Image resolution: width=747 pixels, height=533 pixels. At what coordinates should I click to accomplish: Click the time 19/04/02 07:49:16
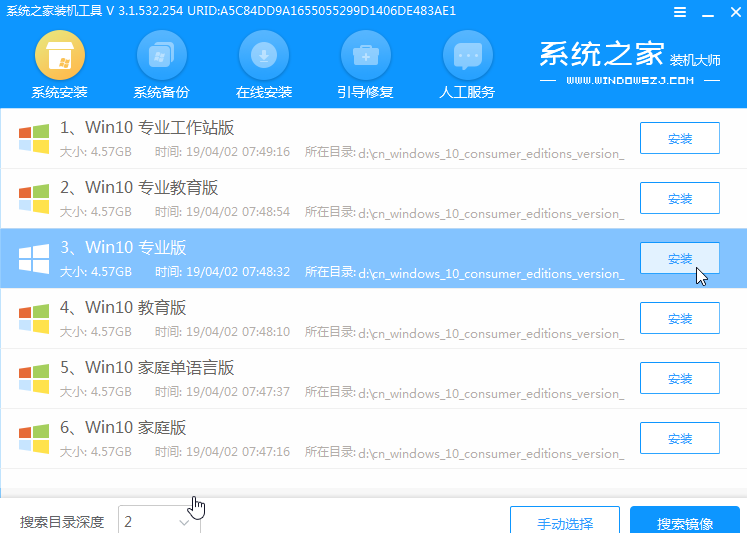(238, 152)
